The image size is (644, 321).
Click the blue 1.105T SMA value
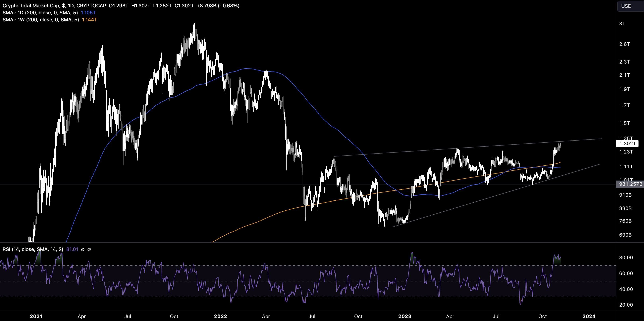point(88,13)
